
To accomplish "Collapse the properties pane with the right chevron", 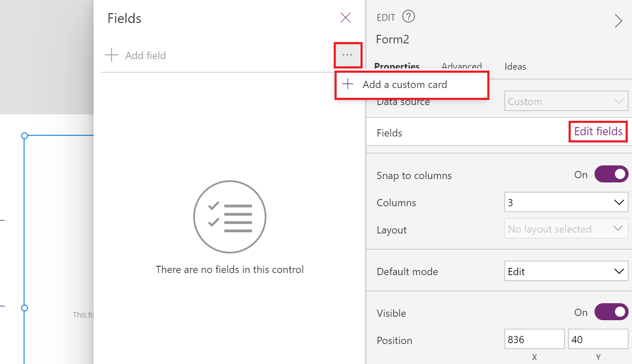I will tap(618, 21).
